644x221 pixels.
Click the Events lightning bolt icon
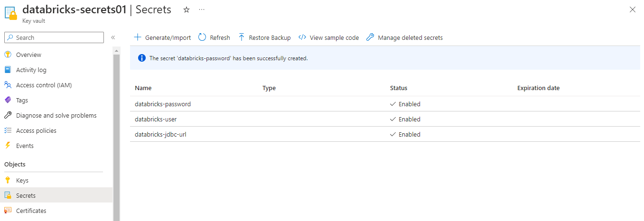pyautogui.click(x=8, y=146)
